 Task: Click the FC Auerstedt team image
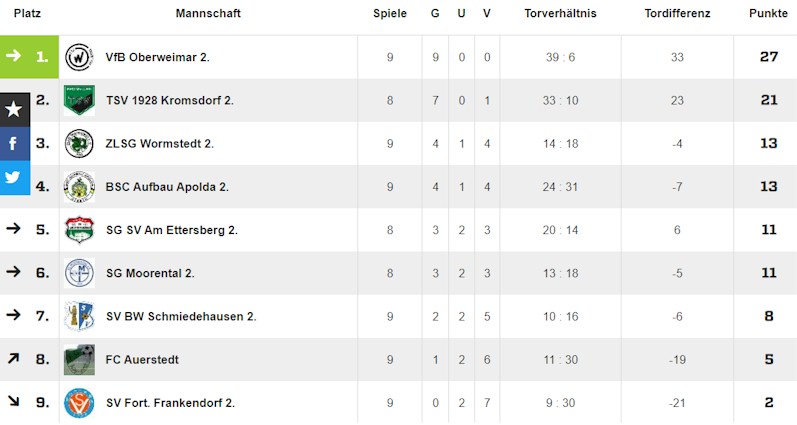click(x=78, y=359)
